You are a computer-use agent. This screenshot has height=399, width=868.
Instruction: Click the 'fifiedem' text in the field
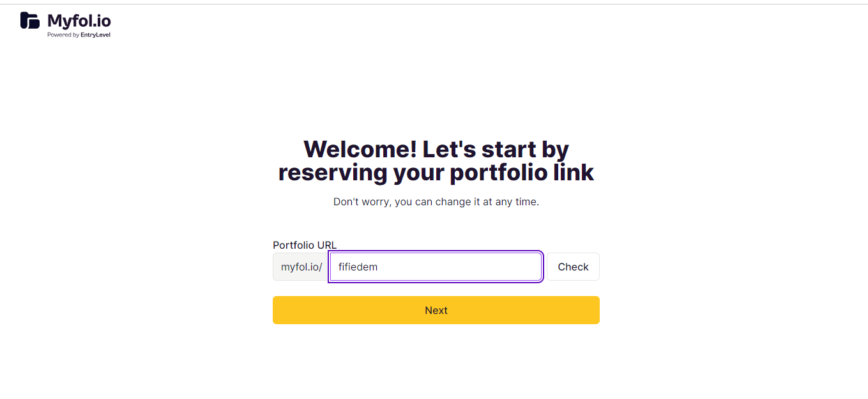click(x=358, y=267)
